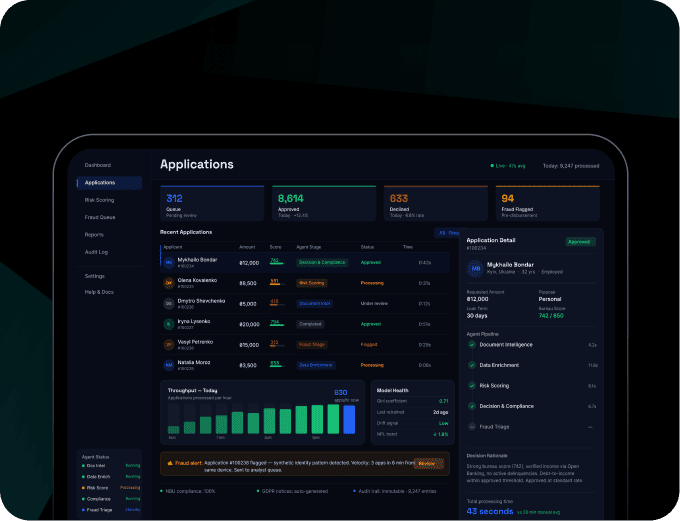This screenshot has width=680, height=521.
Task: Open Dashboard in the sidebar
Action: tap(98, 165)
